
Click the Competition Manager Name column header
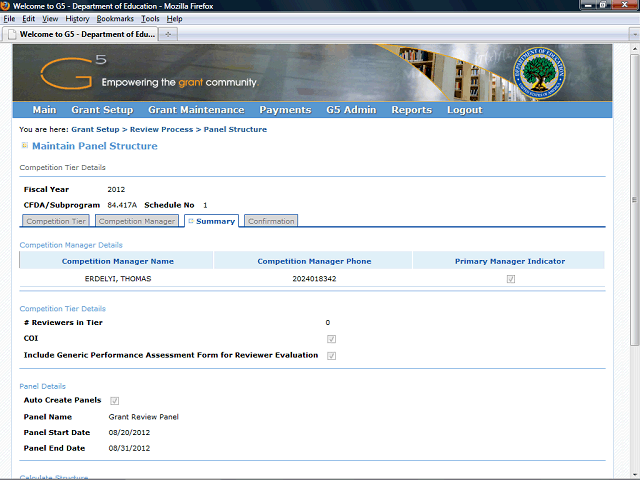point(118,261)
